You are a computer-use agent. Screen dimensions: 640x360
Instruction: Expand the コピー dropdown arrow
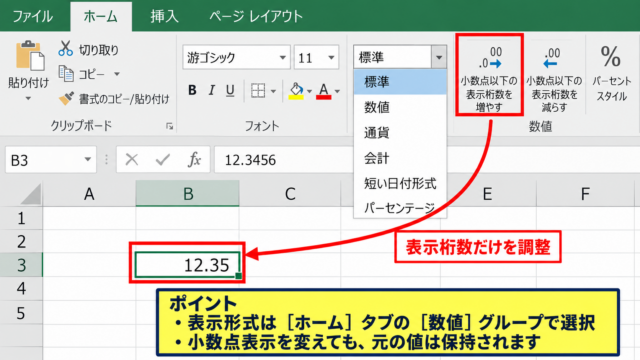click(117, 74)
